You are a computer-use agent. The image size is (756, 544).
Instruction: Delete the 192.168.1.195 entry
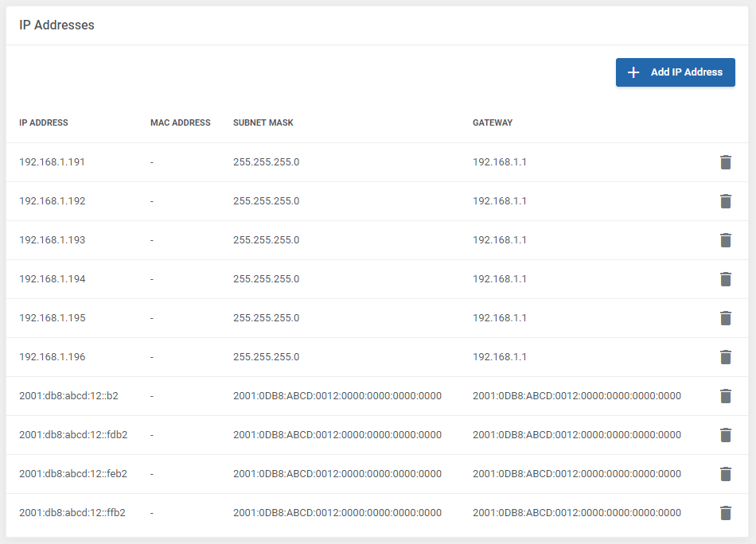click(x=725, y=318)
